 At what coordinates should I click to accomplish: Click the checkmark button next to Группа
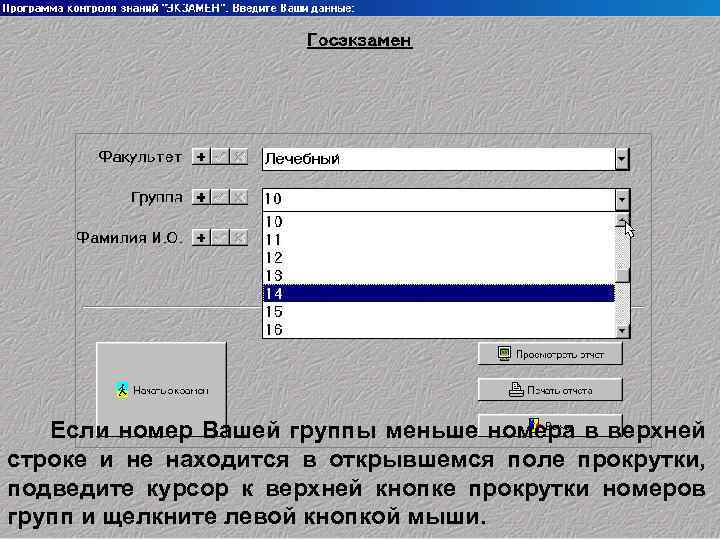[x=220, y=197]
